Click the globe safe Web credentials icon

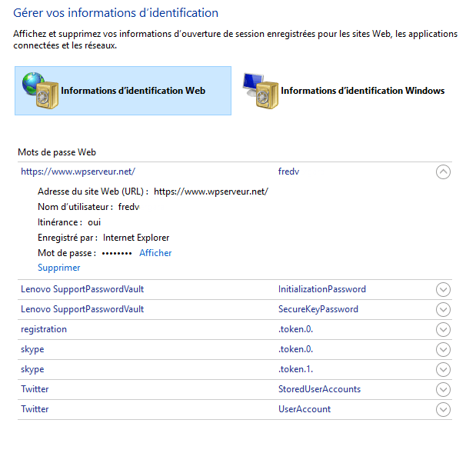coord(38,90)
